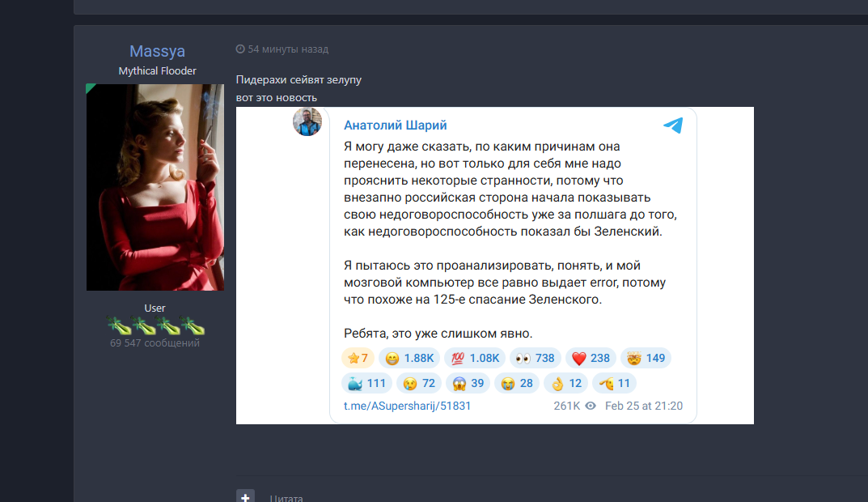Viewport: 868px width, 502px height.
Task: Click the Цитата quote button
Action: [286, 498]
